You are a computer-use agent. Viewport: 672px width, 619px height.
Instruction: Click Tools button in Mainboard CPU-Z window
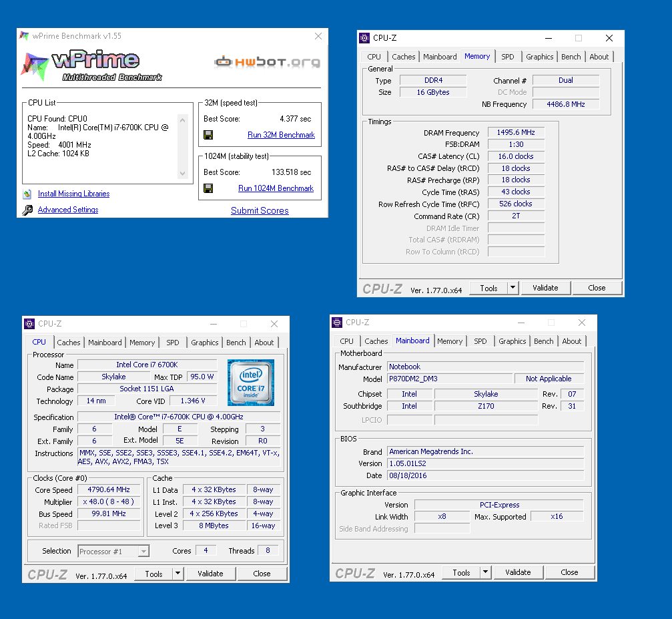pyautogui.click(x=461, y=572)
